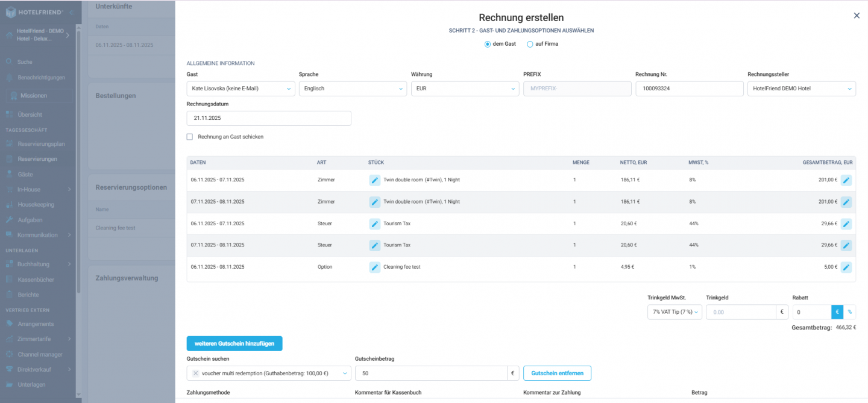Click the 'Gutschein entfernen' button

pos(557,373)
